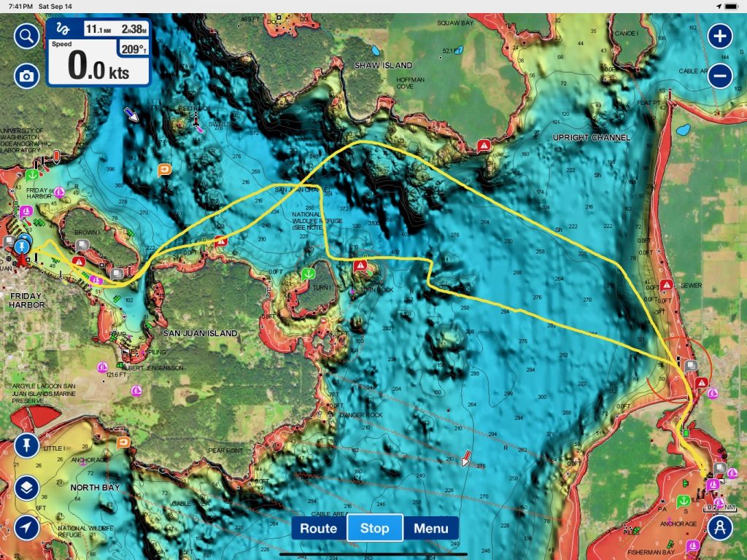Tap the pushpin marker button
The height and width of the screenshot is (560, 747).
(x=26, y=446)
